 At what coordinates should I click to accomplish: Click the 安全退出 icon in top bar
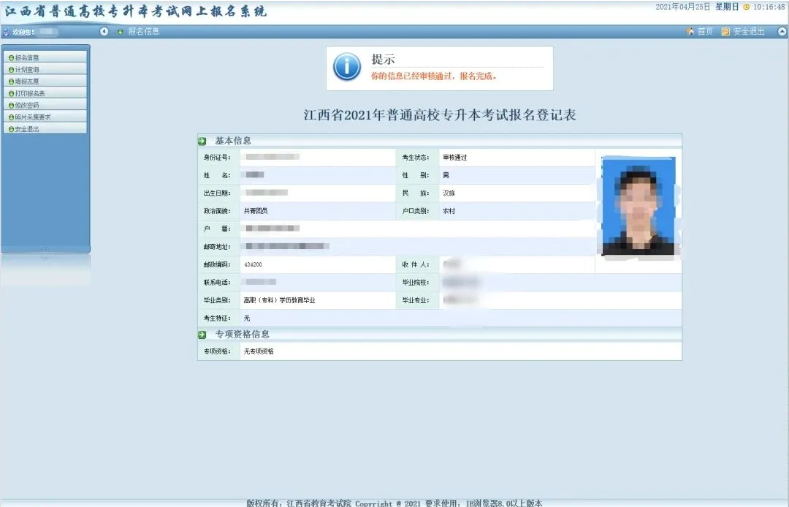tap(726, 32)
